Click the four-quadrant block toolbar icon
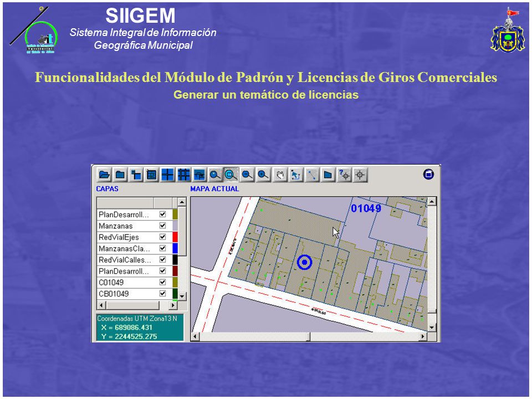Image resolution: width=532 pixels, height=399 pixels. coord(167,175)
